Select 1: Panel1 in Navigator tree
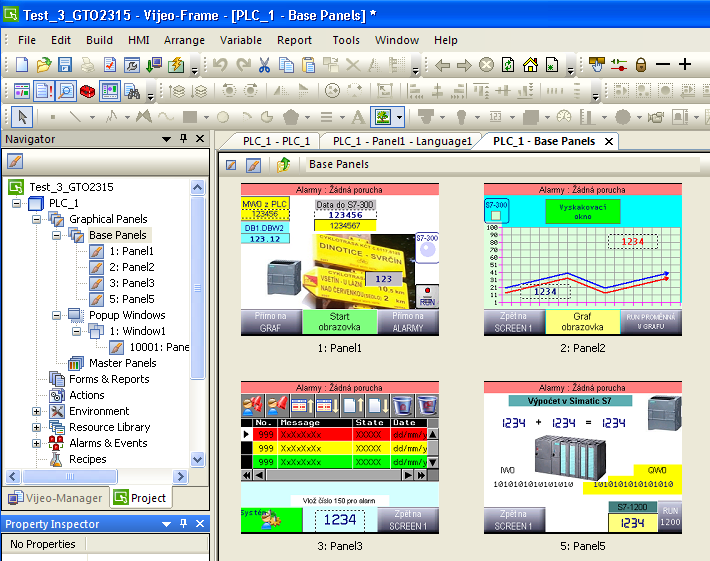 point(131,251)
